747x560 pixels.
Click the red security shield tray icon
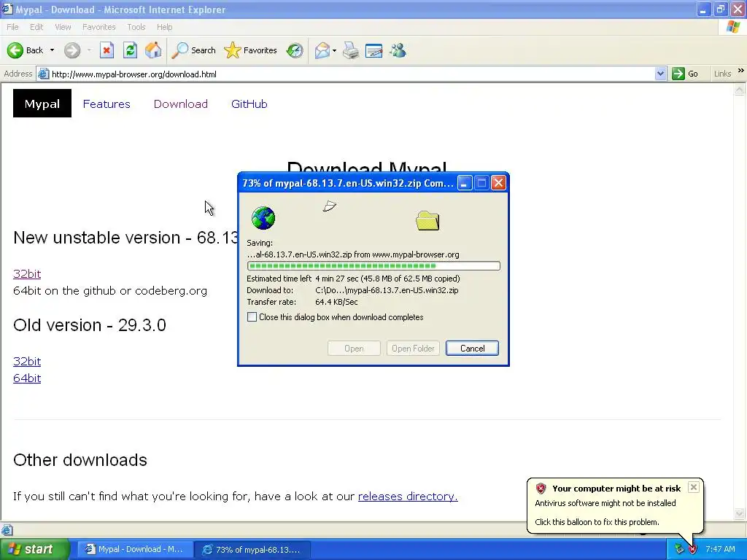693,549
